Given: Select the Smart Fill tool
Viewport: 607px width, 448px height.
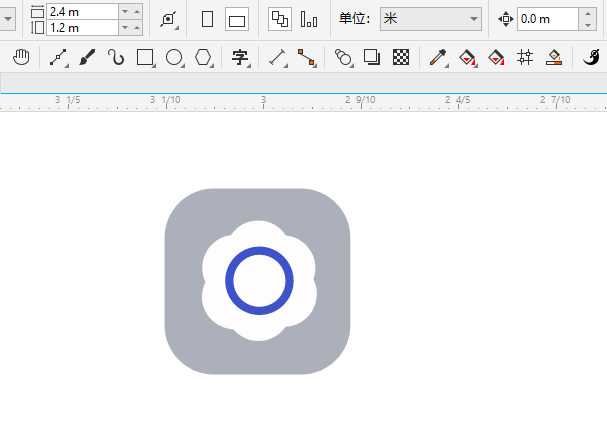Looking at the screenshot, I should (496, 57).
